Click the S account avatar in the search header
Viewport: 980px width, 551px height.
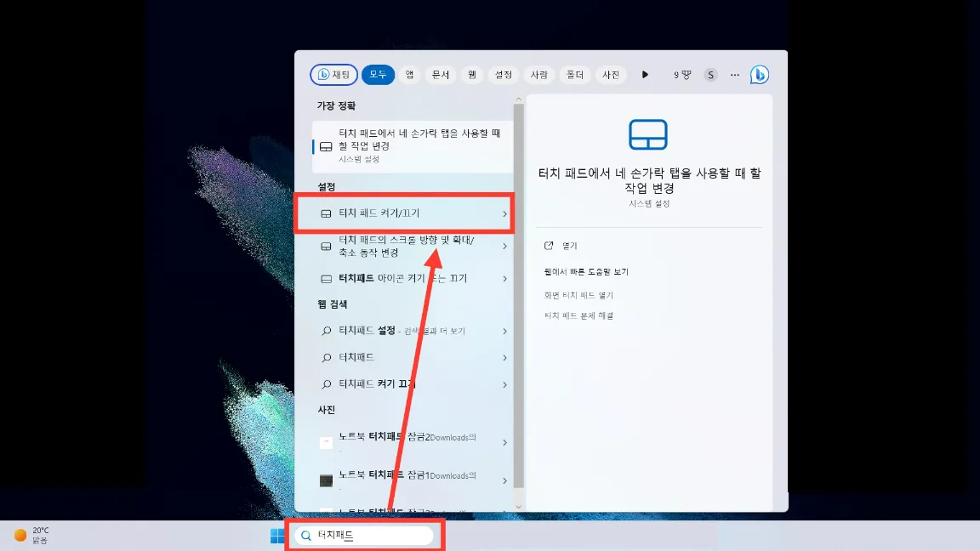(x=710, y=75)
